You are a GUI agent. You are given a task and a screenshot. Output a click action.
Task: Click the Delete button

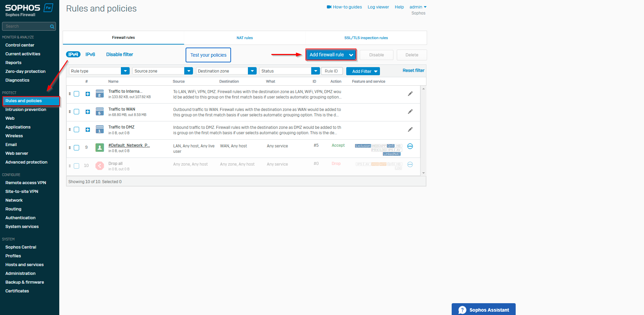click(412, 55)
